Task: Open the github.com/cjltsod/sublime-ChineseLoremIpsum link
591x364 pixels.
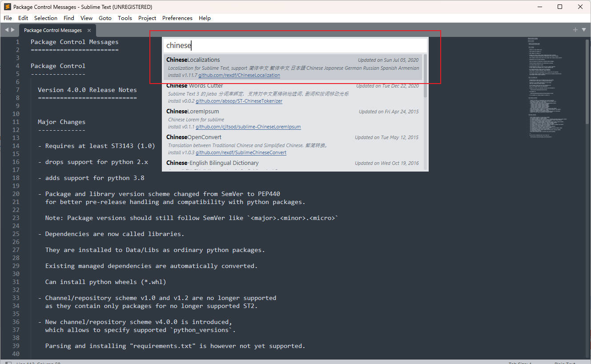Action: (248, 127)
